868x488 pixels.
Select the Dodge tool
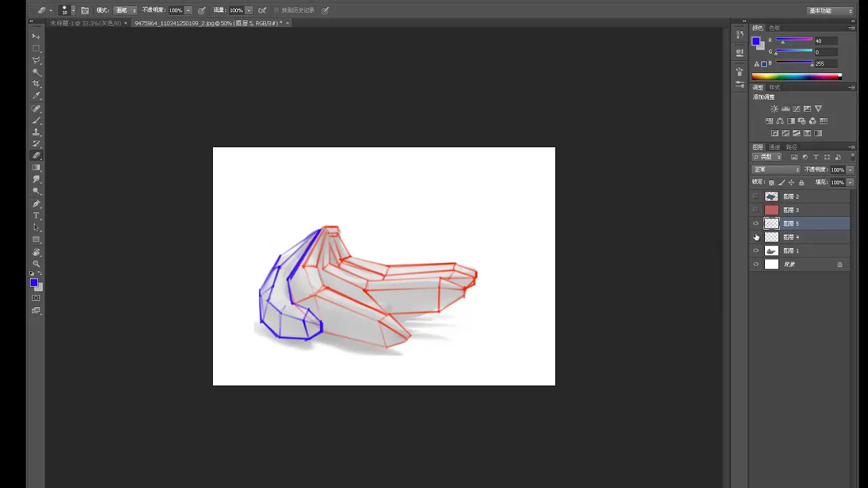point(36,191)
